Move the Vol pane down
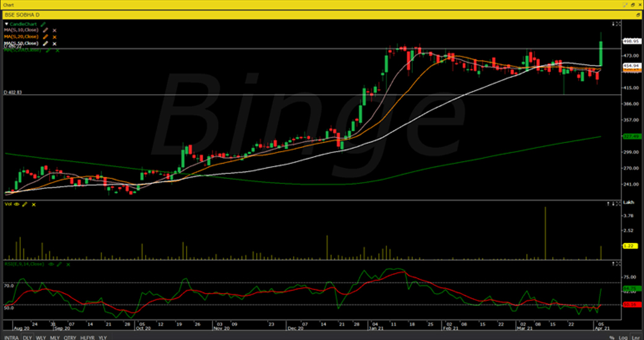This screenshot has width=644, height=340. (x=613, y=204)
